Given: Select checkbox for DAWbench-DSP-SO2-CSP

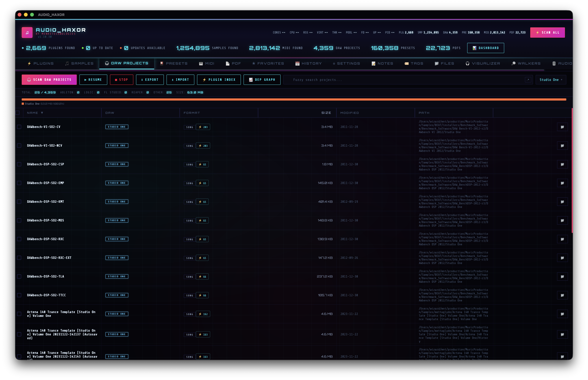Looking at the screenshot, I should point(19,164).
